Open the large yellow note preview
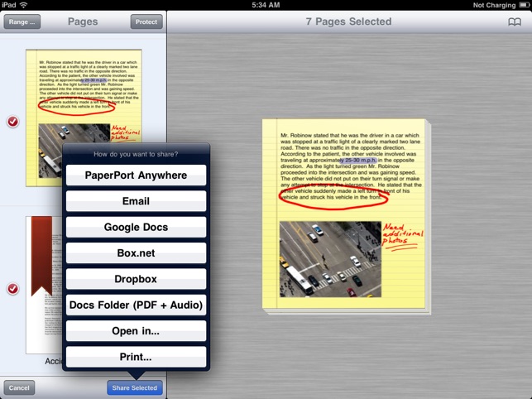532x399 pixels. tap(346, 215)
